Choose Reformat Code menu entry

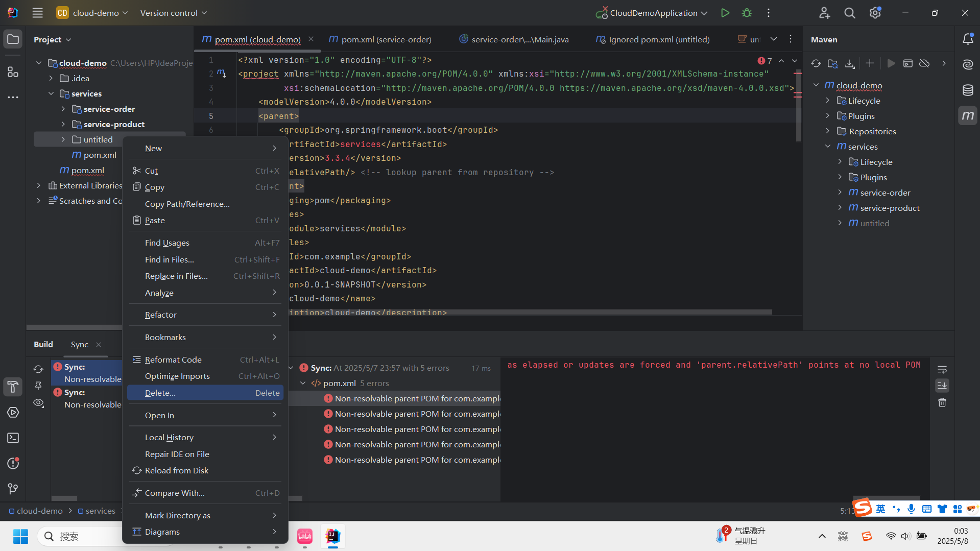point(205,360)
